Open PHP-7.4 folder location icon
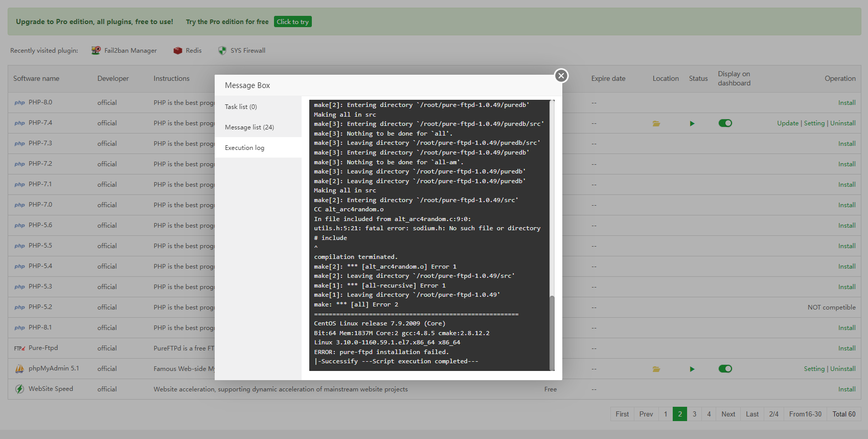The height and width of the screenshot is (439, 868). click(x=656, y=123)
